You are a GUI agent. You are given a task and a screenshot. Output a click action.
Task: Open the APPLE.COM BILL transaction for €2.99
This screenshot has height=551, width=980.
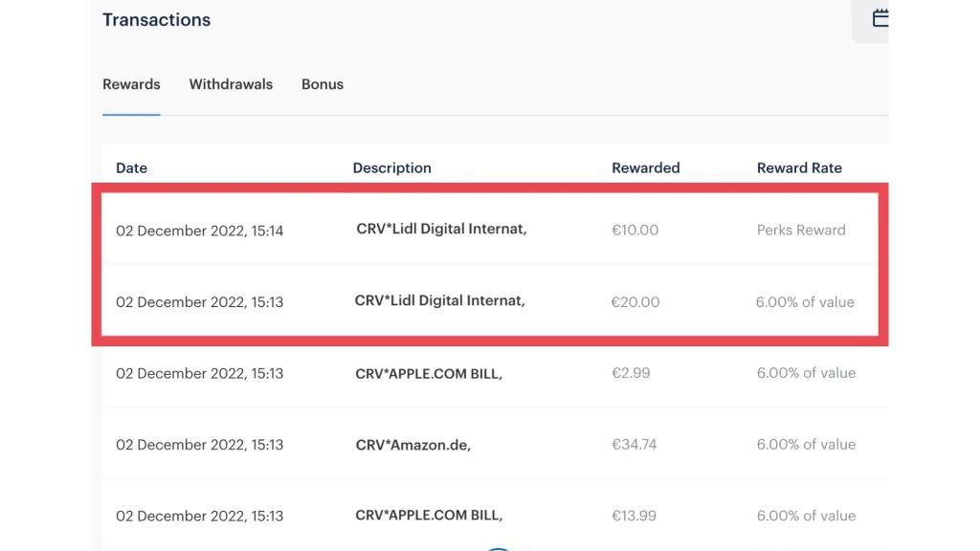point(429,373)
